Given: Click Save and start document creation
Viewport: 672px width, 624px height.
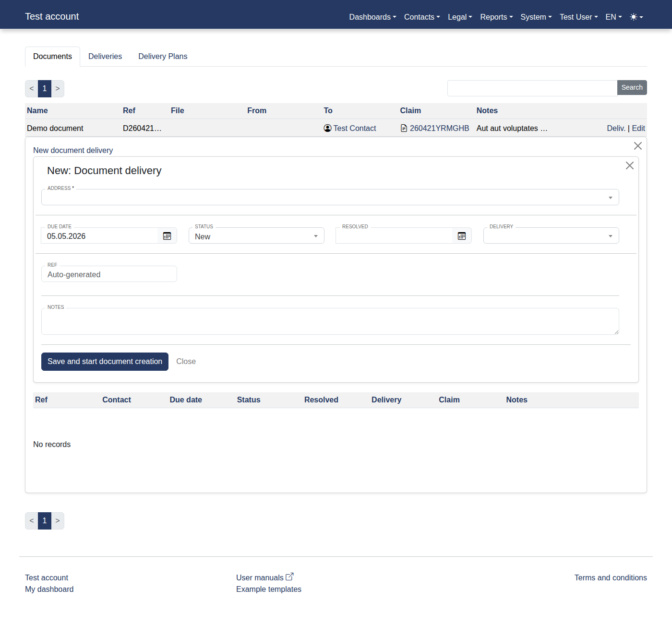Looking at the screenshot, I should 105,361.
